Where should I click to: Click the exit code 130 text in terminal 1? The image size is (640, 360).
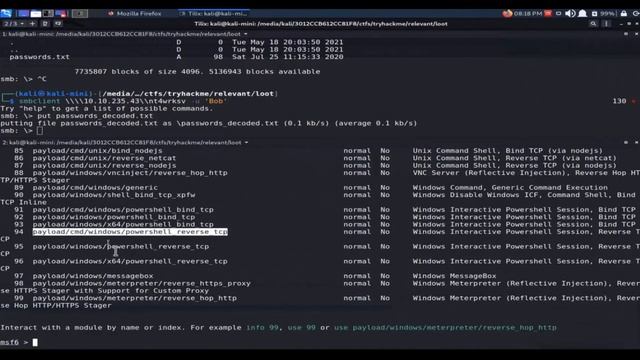(x=619, y=101)
